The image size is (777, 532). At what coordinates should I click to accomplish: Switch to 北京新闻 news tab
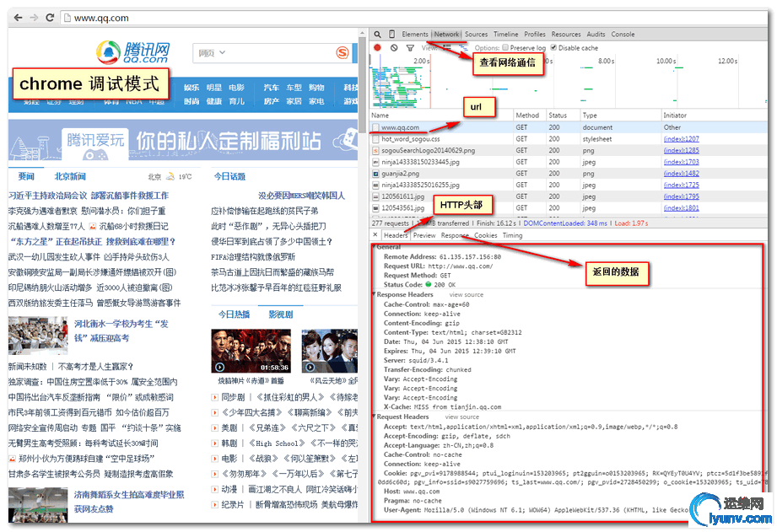(70, 176)
